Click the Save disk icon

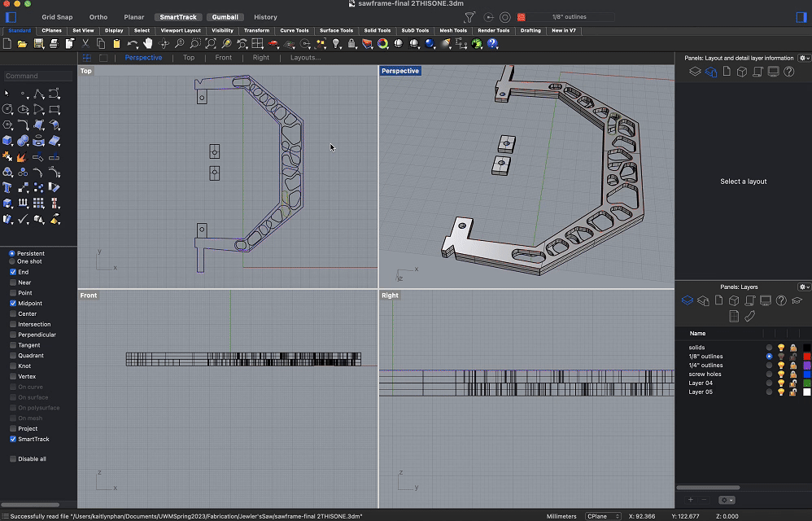(x=38, y=44)
